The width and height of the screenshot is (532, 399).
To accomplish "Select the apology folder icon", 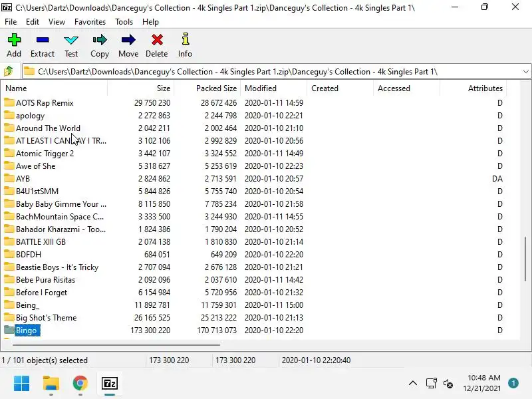I will tap(9, 114).
